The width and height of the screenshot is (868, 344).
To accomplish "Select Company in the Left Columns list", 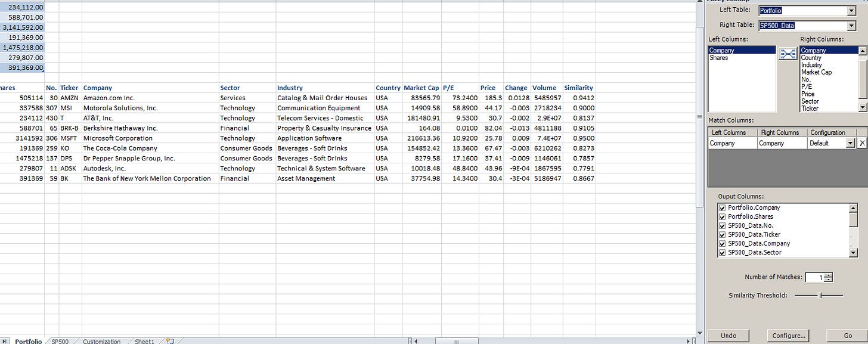I will [742, 51].
